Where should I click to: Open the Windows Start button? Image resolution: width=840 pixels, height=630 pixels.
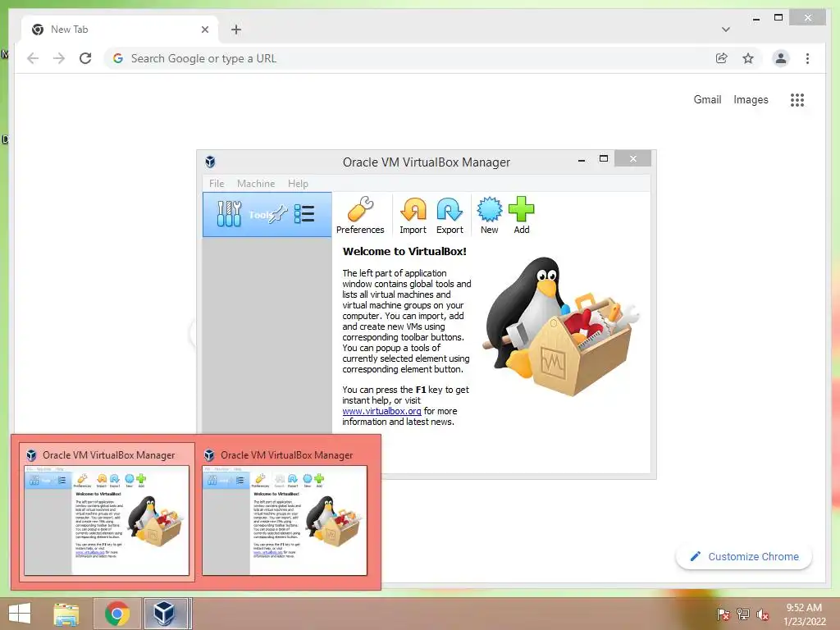(20, 614)
